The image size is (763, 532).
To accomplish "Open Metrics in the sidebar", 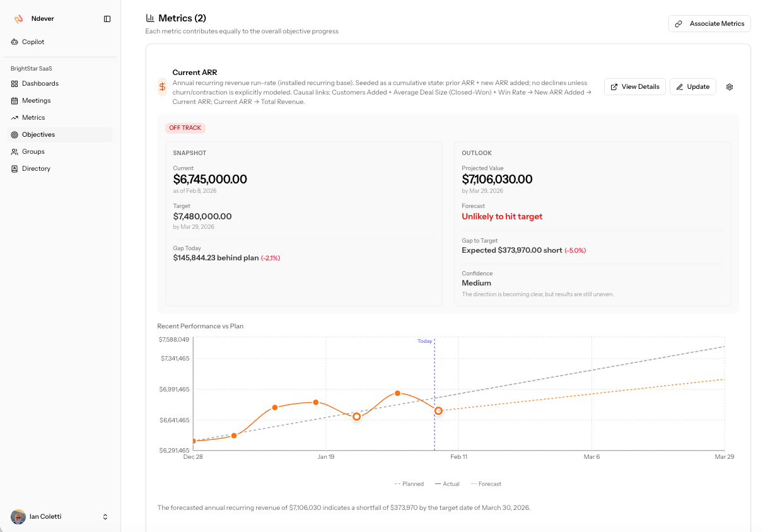I will 33,117.
